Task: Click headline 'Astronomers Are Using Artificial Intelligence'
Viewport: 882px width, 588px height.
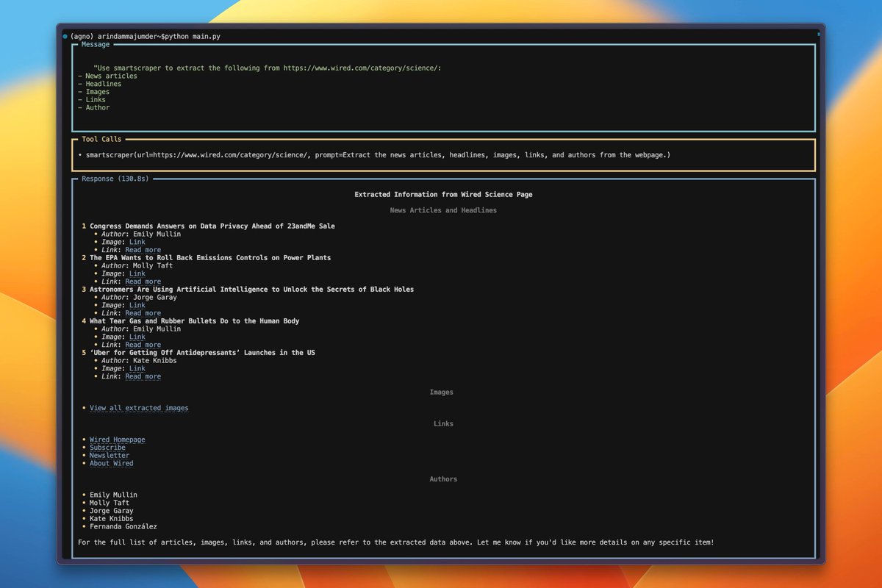Action: [251, 290]
